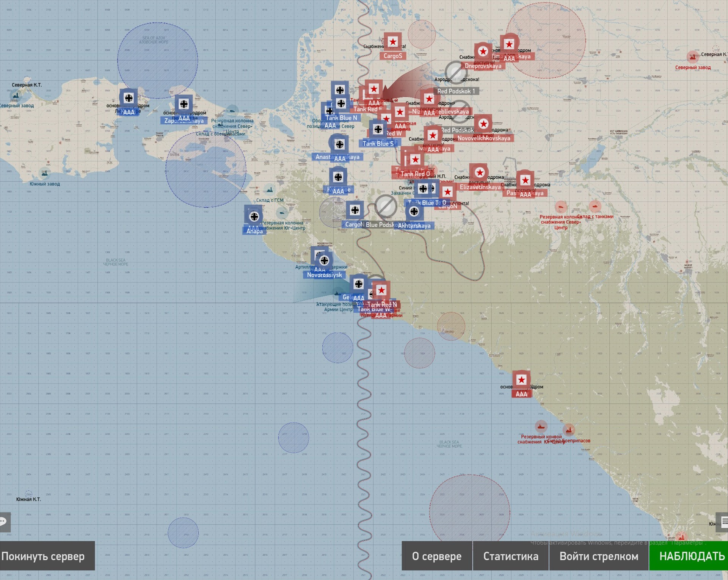
Task: Select the Zaporozhskaya blue airfield icon
Action: 184,104
